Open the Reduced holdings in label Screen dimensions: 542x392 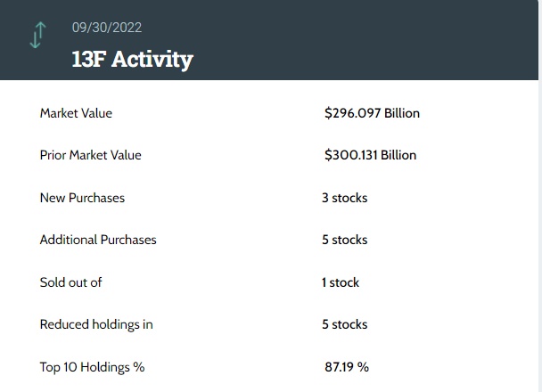(96, 324)
